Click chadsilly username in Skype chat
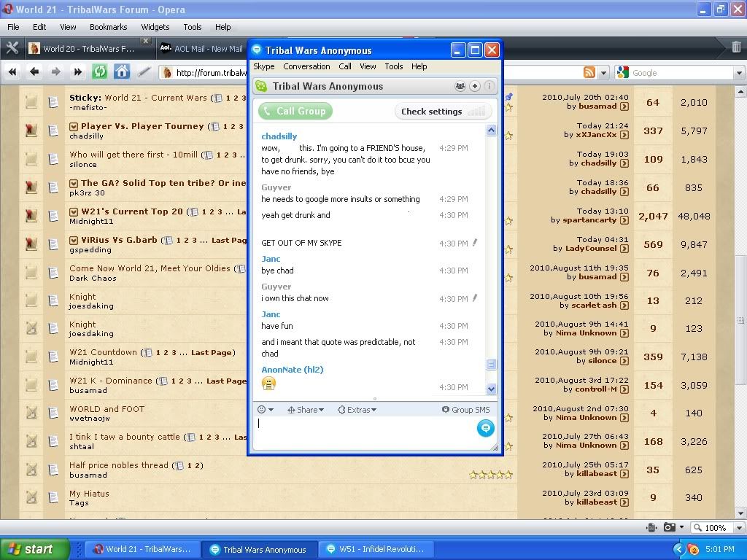Viewport: 747px width, 560px height. pos(279,136)
